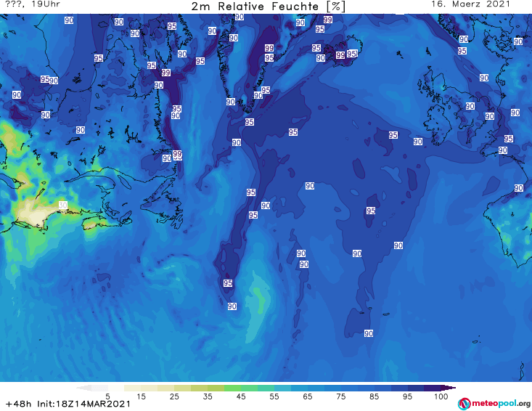Click legend value '35' on color scale
The image size is (532, 411).
(208, 396)
